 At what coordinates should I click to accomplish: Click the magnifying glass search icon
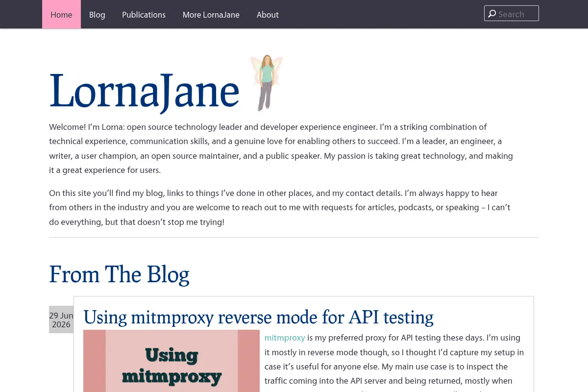pos(492,14)
